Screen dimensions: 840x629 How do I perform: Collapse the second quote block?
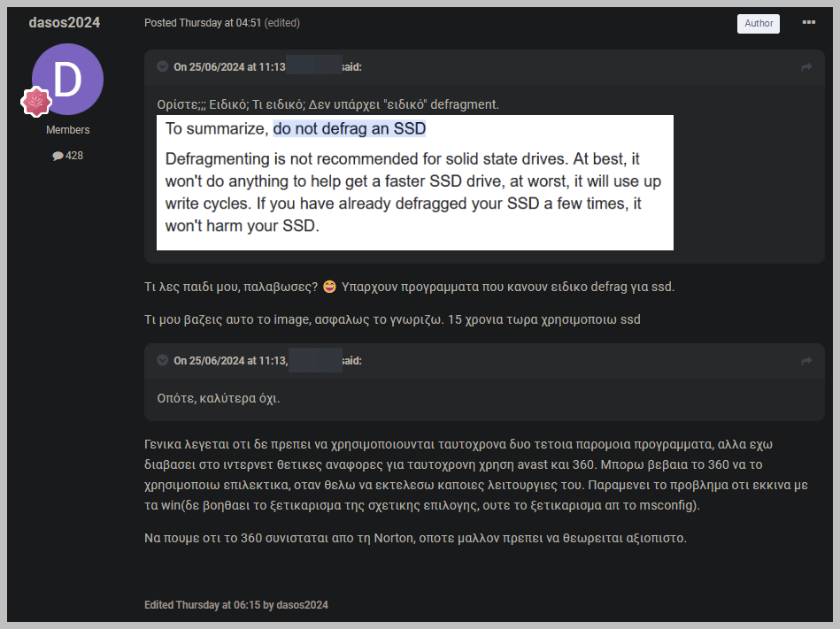(162, 360)
